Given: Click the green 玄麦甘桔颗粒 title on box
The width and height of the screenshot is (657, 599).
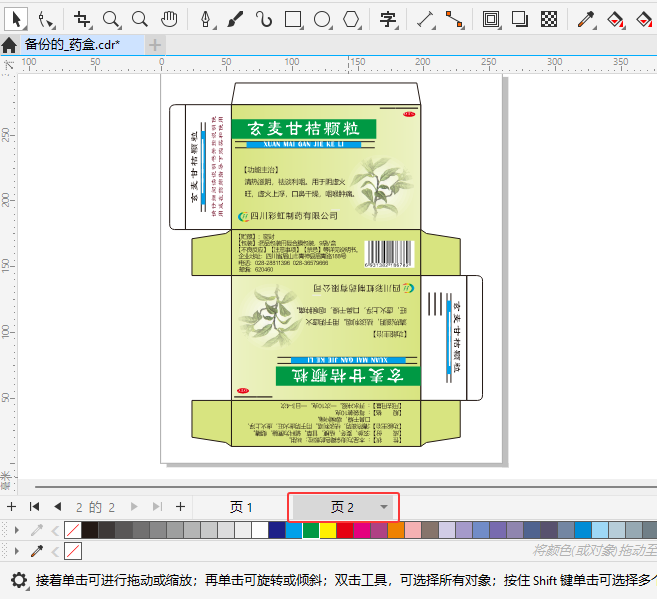Looking at the screenshot, I should pyautogui.click(x=304, y=129).
